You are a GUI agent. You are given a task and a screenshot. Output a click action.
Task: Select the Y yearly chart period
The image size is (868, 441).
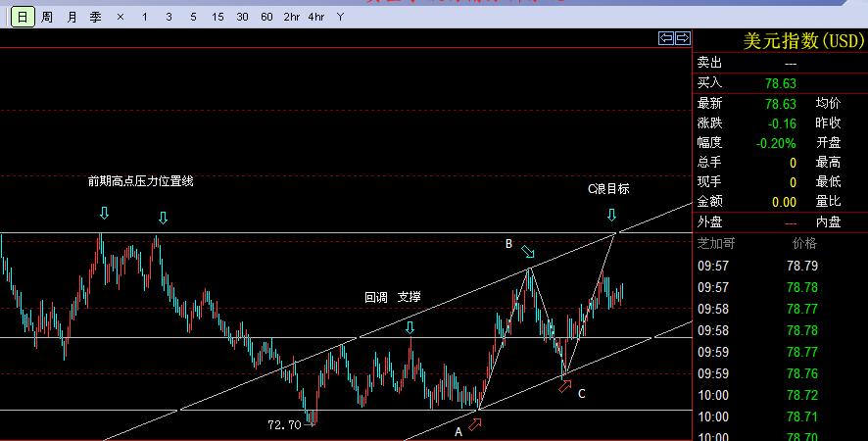coord(340,18)
